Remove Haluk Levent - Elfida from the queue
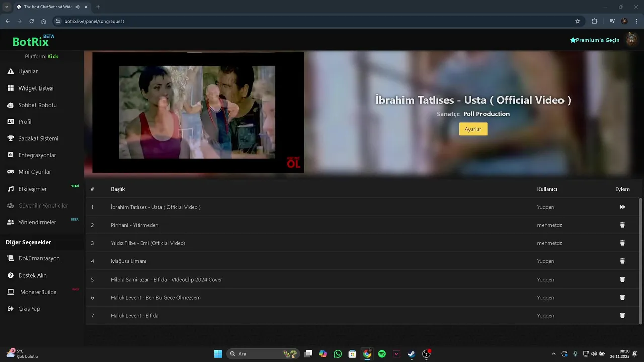644x362 pixels. pyautogui.click(x=622, y=316)
